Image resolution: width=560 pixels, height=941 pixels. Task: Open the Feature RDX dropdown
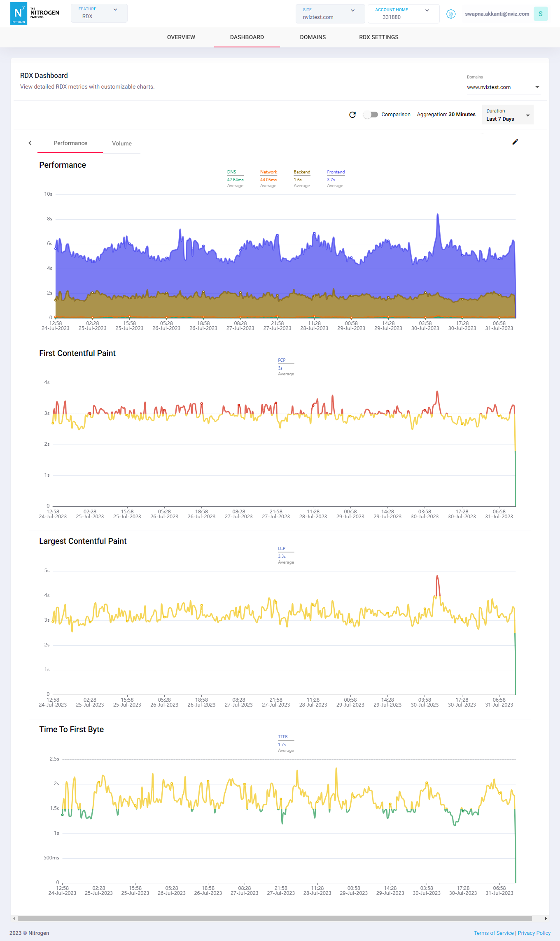point(99,13)
